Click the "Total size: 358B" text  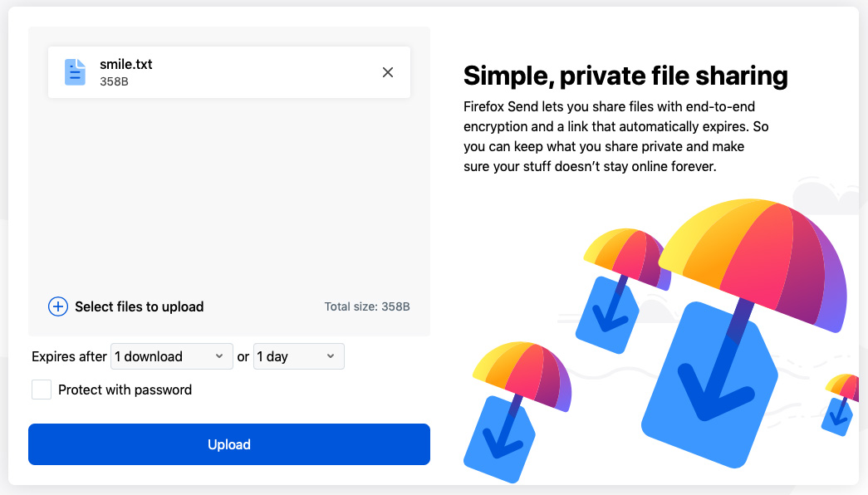[367, 306]
